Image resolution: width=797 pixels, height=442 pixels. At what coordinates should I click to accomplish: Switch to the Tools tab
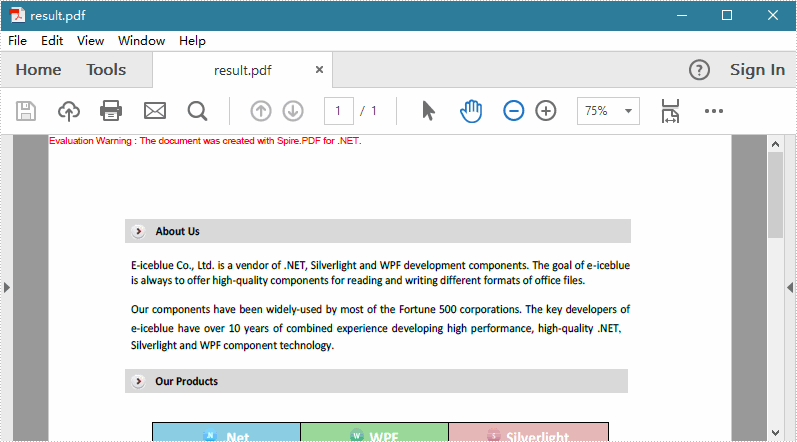point(106,70)
